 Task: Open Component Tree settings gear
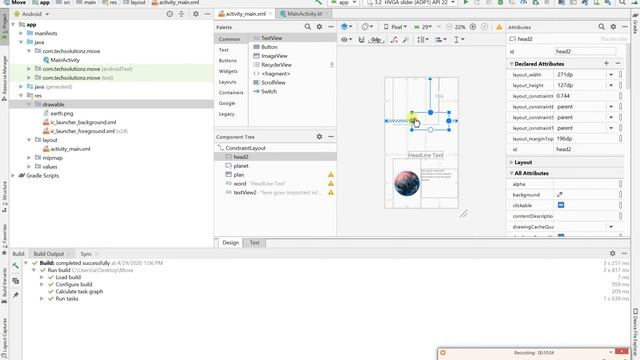coord(319,137)
